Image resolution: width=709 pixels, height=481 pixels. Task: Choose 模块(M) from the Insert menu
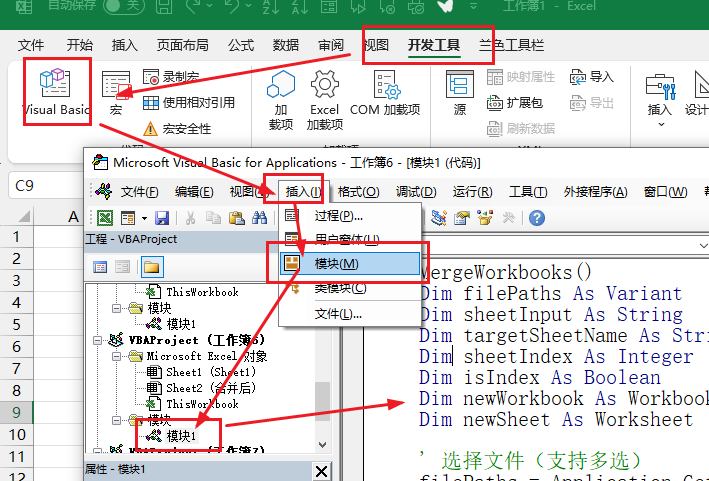click(x=350, y=263)
